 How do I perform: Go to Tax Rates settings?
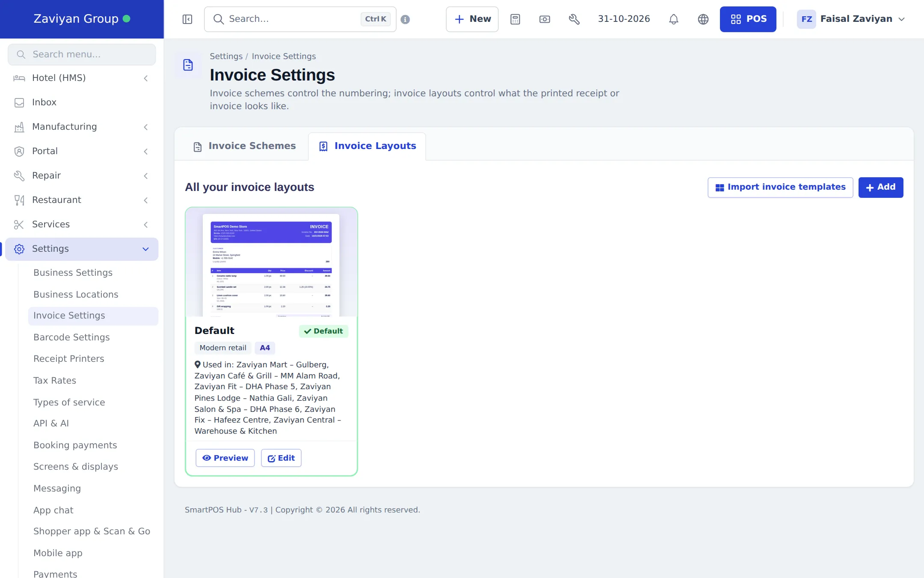point(55,381)
